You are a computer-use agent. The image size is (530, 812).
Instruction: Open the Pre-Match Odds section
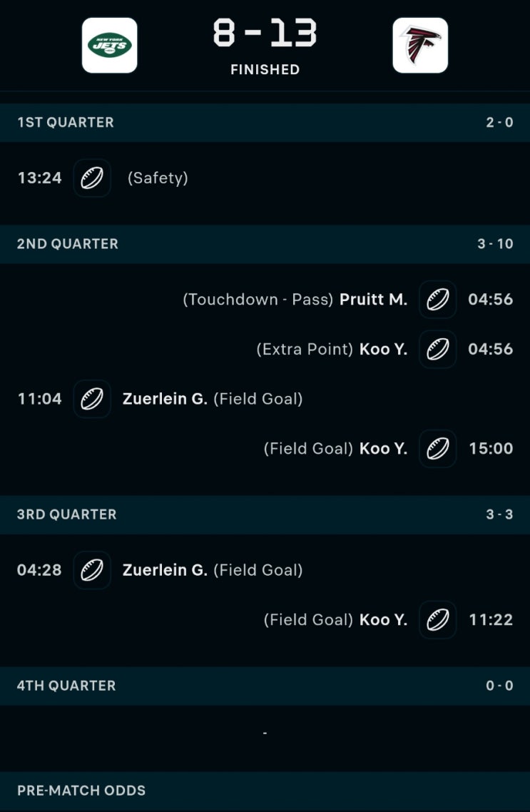[x=265, y=791]
